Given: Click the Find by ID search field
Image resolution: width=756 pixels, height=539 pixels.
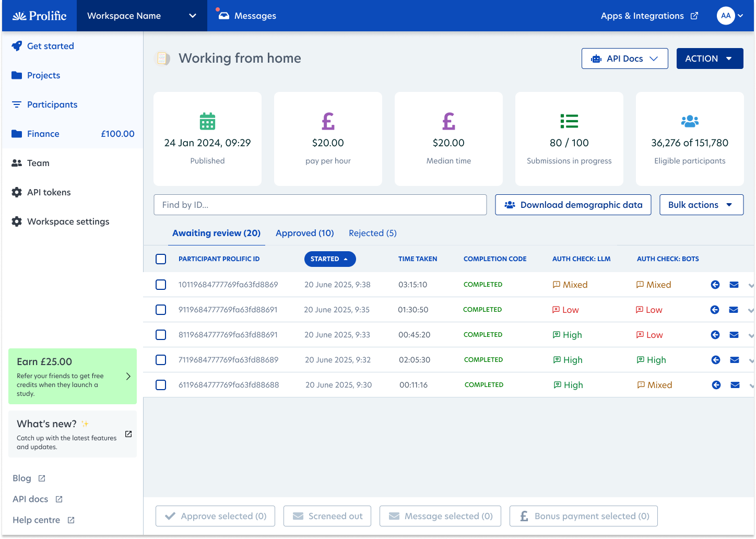Looking at the screenshot, I should (320, 205).
